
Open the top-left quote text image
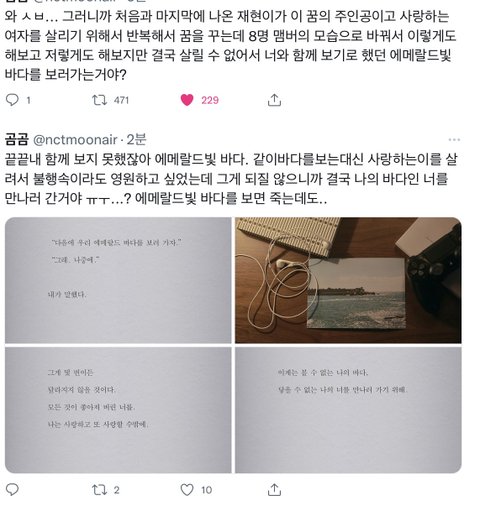pyautogui.click(x=118, y=280)
